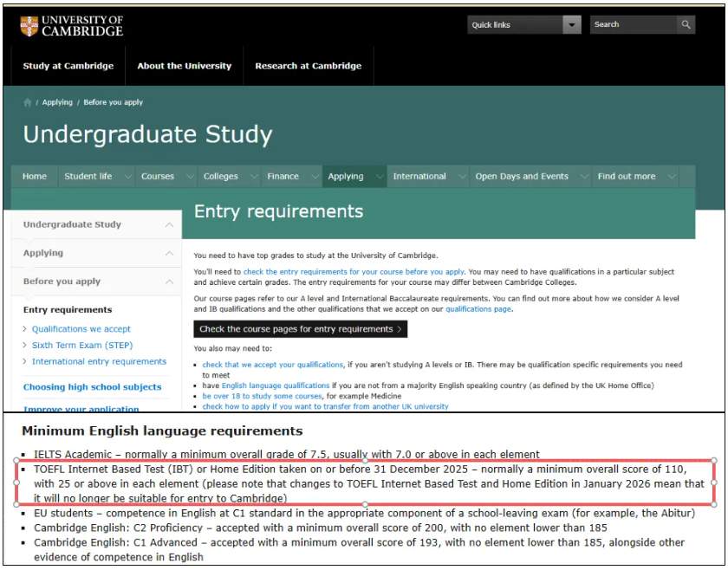The width and height of the screenshot is (728, 570).
Task: Click Check the course pages for entry requirements
Action: 300,329
